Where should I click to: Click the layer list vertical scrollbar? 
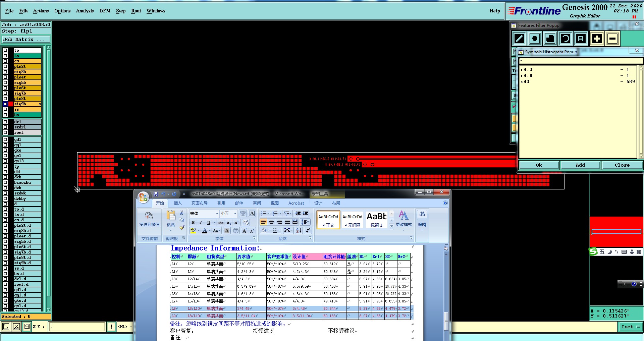[49, 179]
